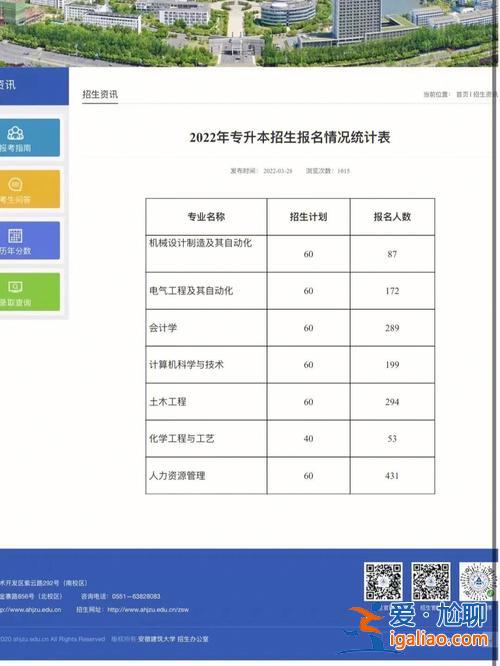Click the 人力资源管理 row cell

pos(206,476)
